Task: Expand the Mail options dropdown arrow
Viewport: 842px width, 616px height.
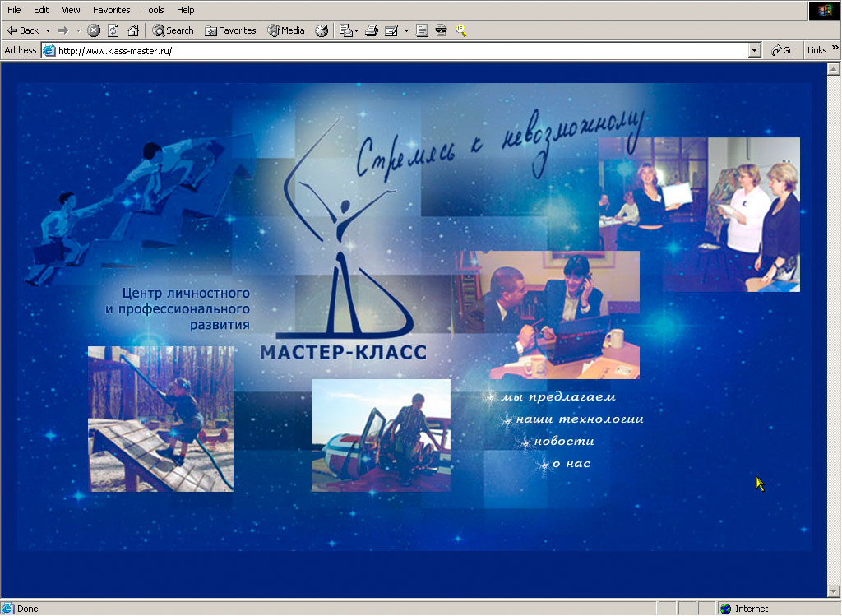Action: (406, 30)
